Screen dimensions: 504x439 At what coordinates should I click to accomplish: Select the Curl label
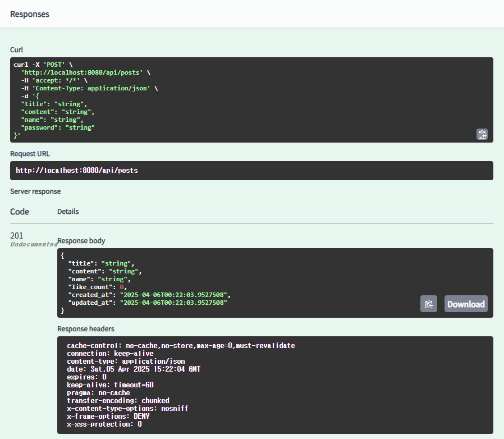pyautogui.click(x=16, y=49)
